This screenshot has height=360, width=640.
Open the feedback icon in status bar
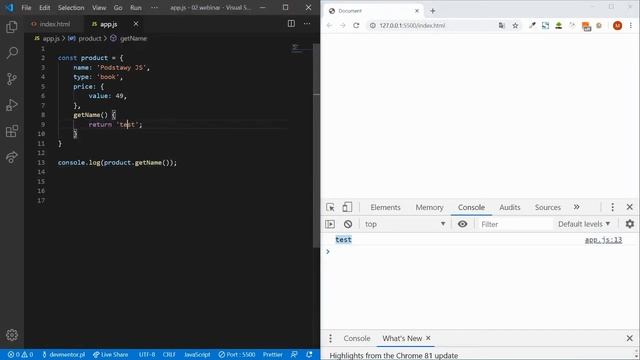coord(294,354)
